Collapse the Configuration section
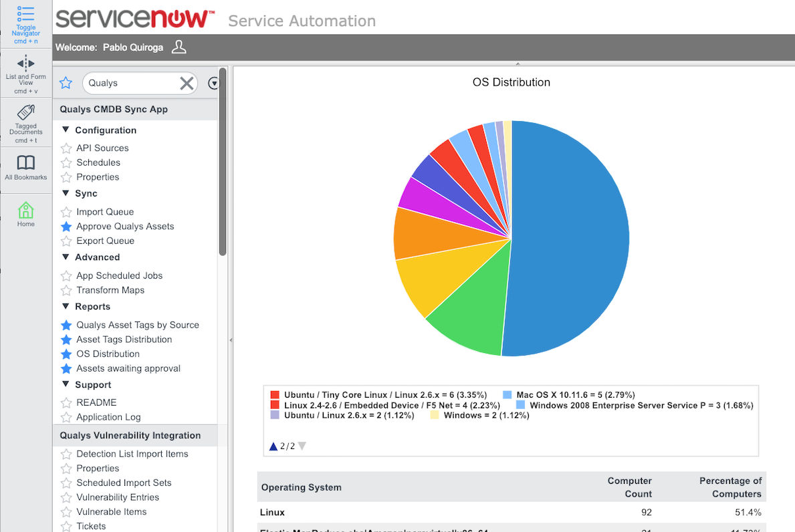 pos(66,130)
